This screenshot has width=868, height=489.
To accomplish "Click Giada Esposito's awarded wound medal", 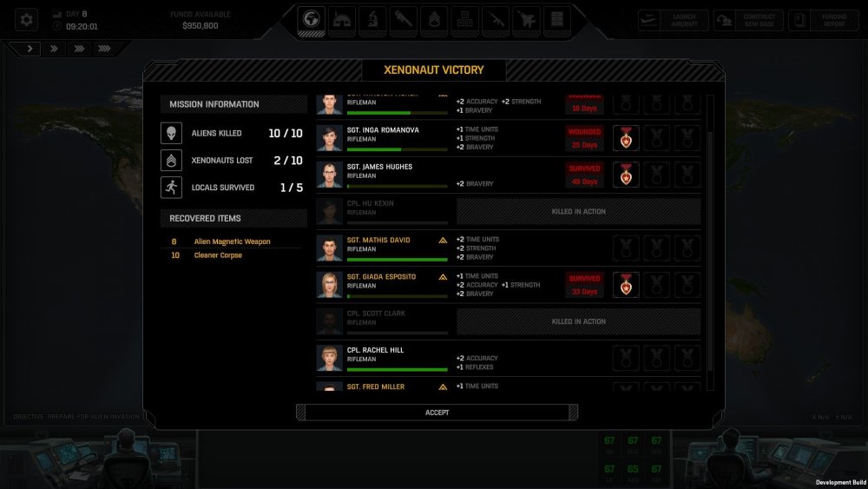I will (x=626, y=285).
